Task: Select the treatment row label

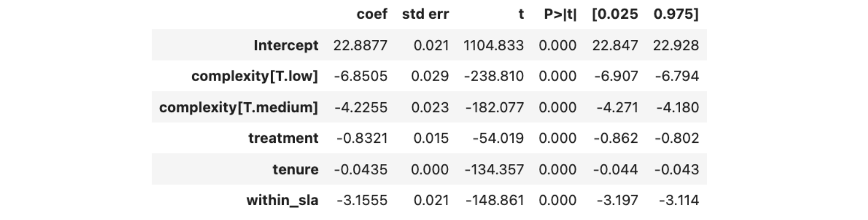Action: [x=283, y=138]
